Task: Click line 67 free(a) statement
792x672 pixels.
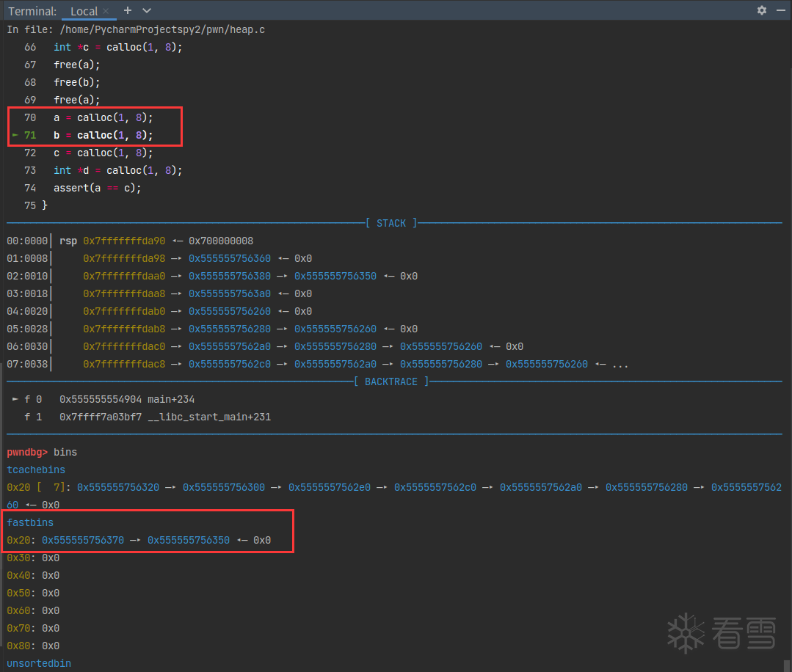Action: [x=77, y=65]
